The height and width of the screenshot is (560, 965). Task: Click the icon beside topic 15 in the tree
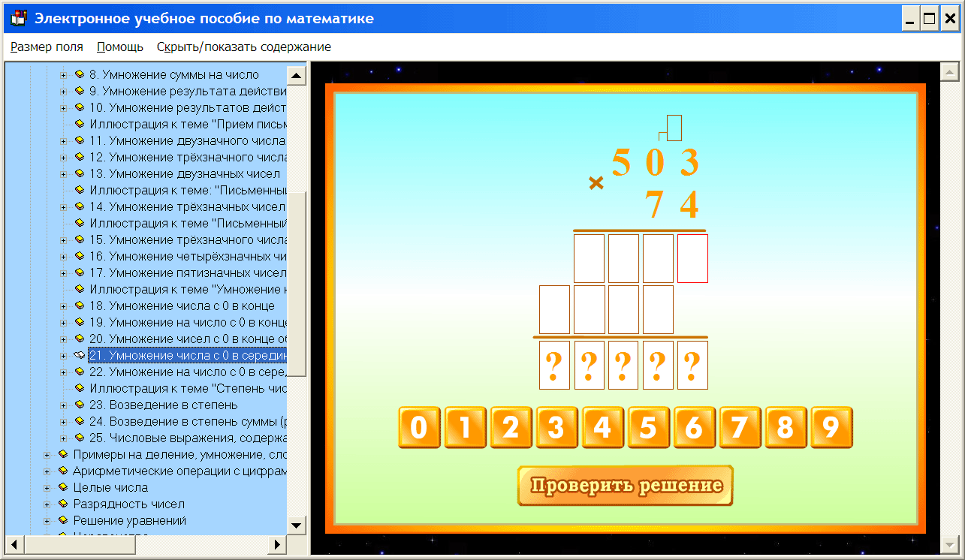(80, 239)
